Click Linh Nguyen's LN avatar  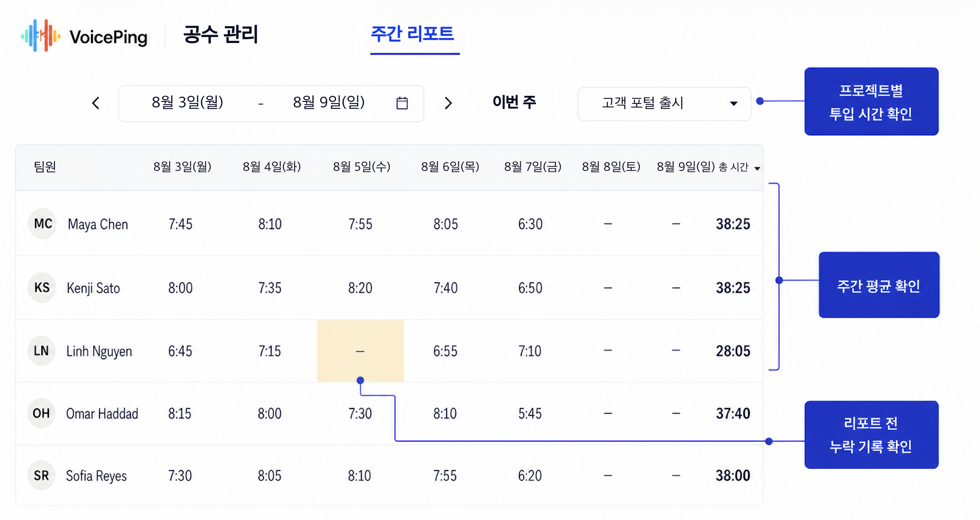[x=42, y=350]
